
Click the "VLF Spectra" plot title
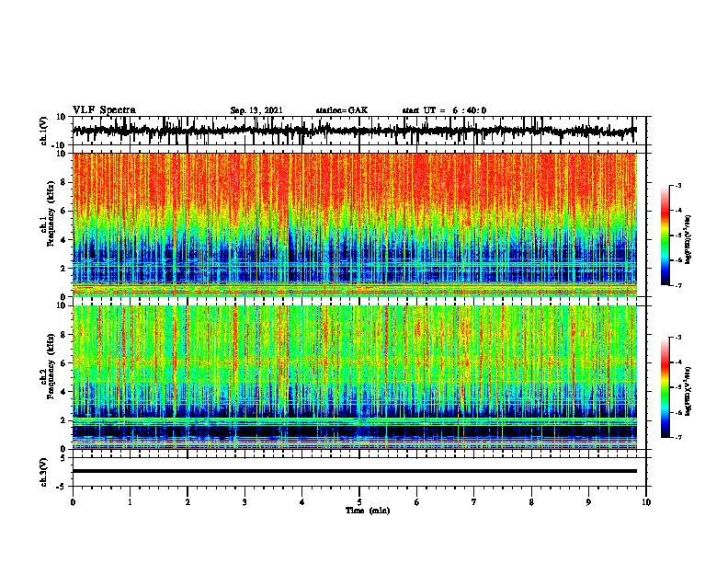coord(104,110)
